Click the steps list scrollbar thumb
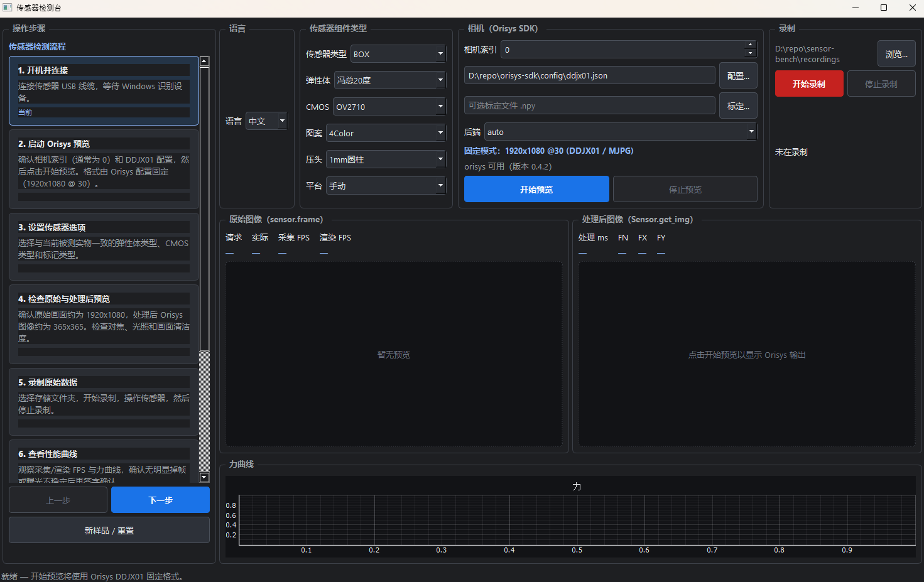The height and width of the screenshot is (582, 924). pyautogui.click(x=204, y=208)
